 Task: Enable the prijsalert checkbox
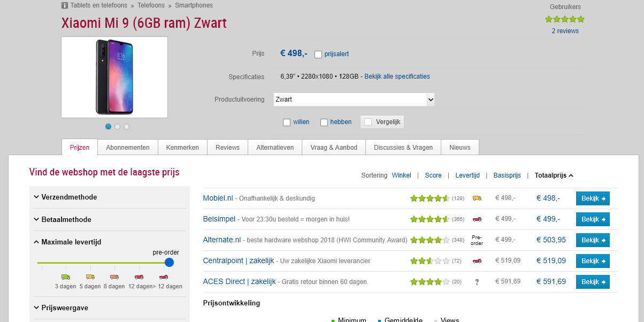click(x=318, y=54)
